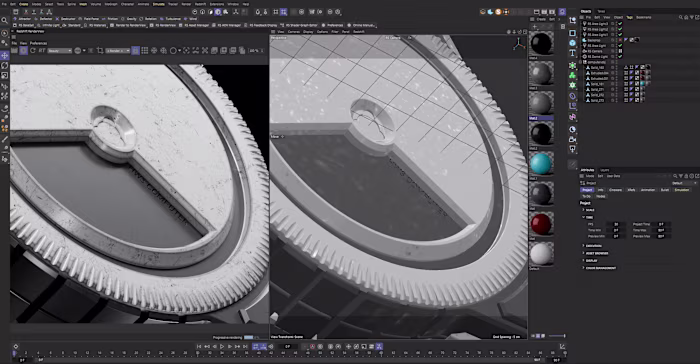Select the white Default material swatch
Image resolution: width=700 pixels, height=364 pixels.
pos(541,254)
